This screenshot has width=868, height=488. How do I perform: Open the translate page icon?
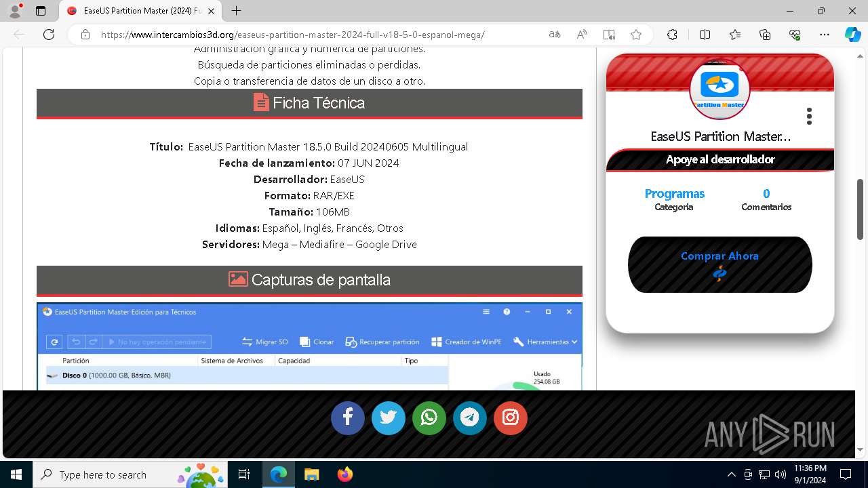[555, 35]
